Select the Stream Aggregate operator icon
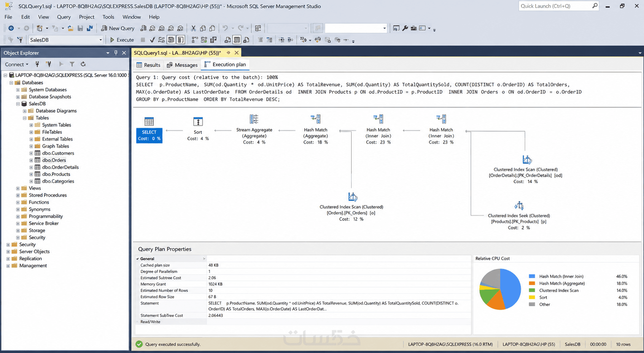Screen dimensions: 644x353 coord(254,119)
